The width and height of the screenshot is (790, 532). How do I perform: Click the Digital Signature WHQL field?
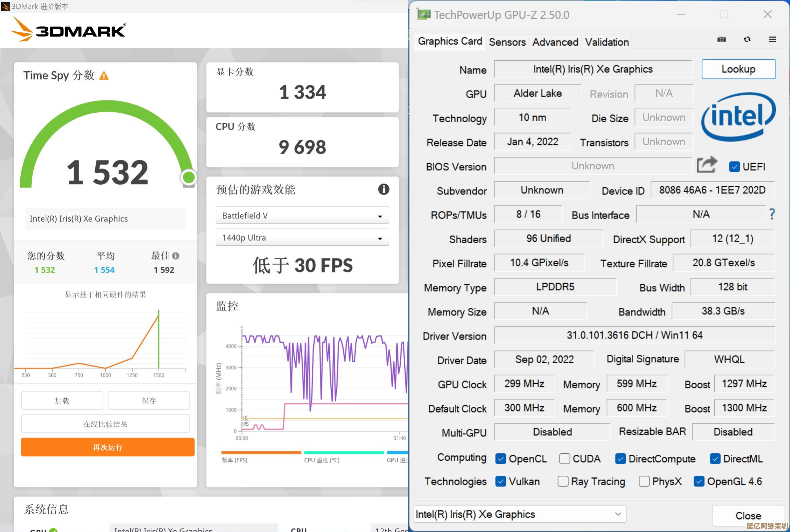pyautogui.click(x=730, y=359)
